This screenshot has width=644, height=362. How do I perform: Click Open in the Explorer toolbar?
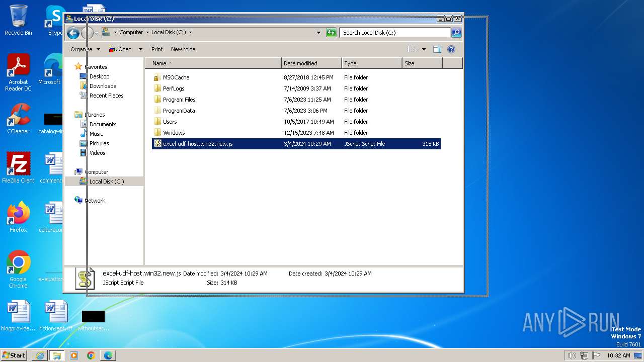[x=121, y=49]
